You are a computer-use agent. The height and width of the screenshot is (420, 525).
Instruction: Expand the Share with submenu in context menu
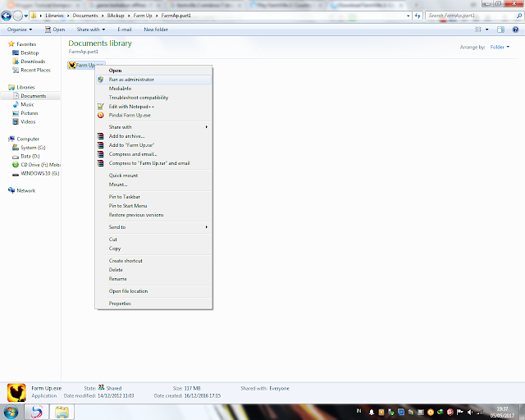(x=153, y=127)
